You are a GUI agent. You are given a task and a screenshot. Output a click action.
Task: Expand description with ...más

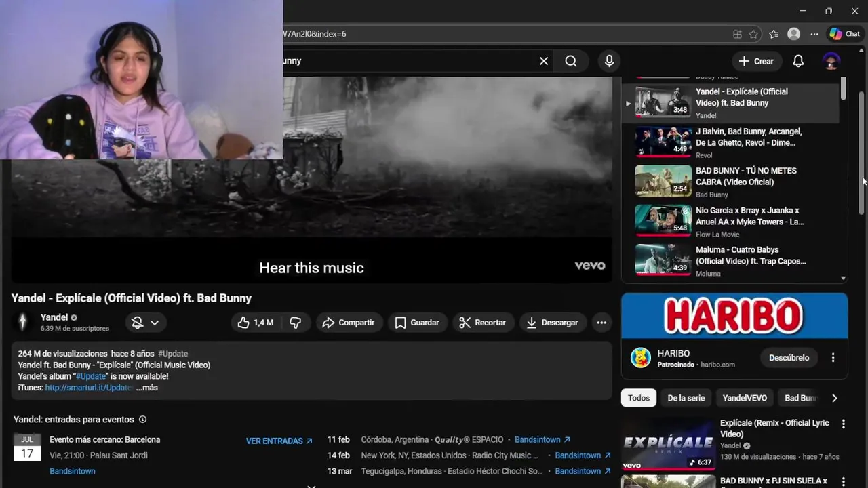click(x=146, y=388)
